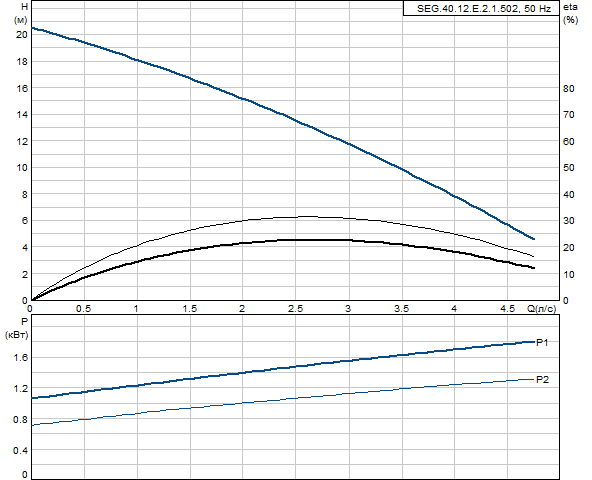Viewport: 592px width, 480px height.
Task: Click the 14 value on H axis
Action: (22, 115)
